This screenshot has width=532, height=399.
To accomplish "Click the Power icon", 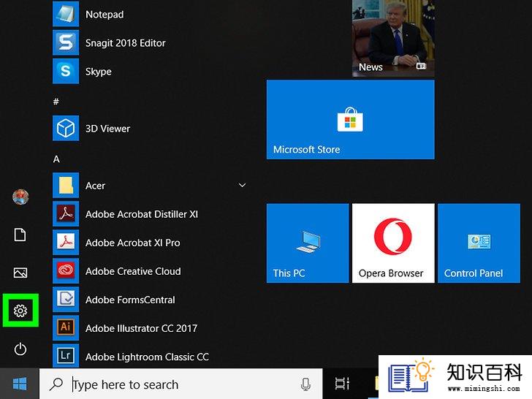I will tap(20, 349).
